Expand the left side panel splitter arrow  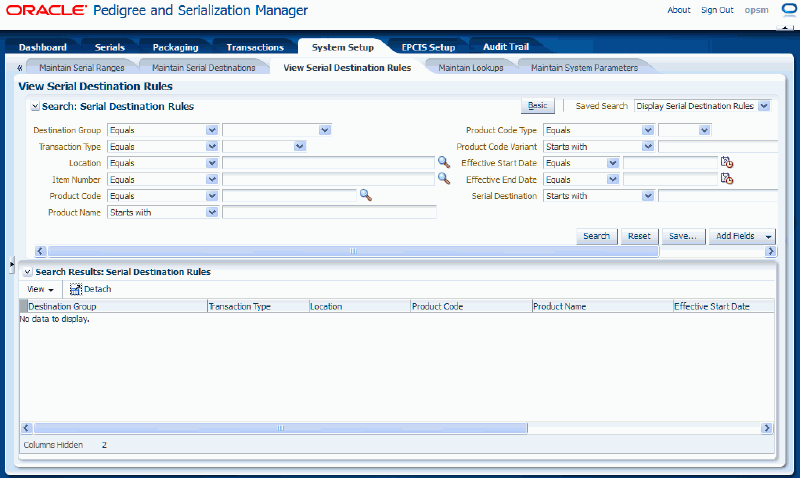coord(12,264)
